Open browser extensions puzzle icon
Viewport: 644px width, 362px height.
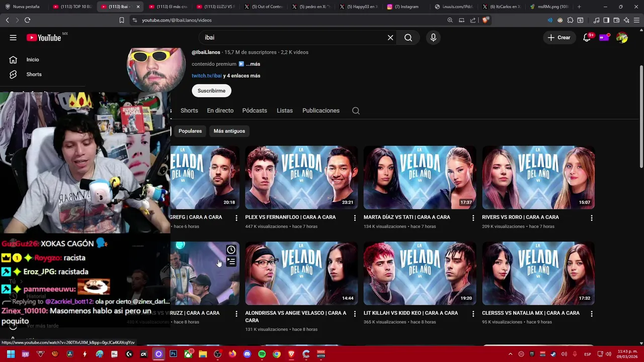(x=570, y=20)
